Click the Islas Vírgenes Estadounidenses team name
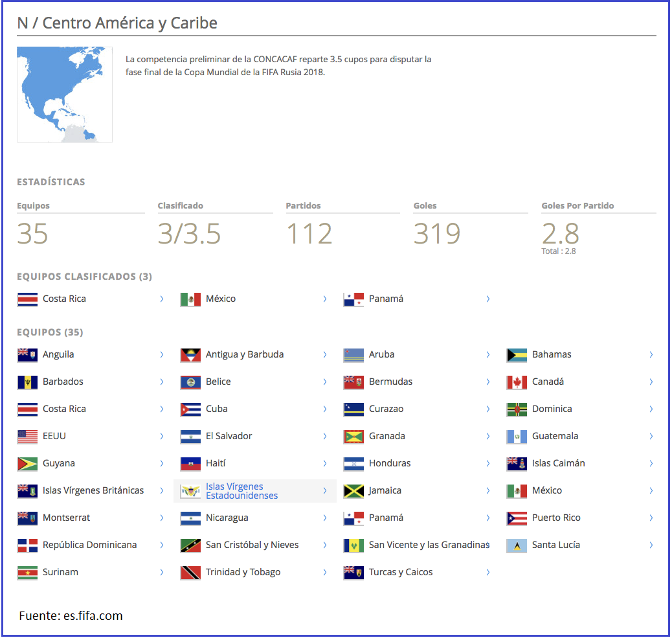672x640 pixels. click(241, 491)
